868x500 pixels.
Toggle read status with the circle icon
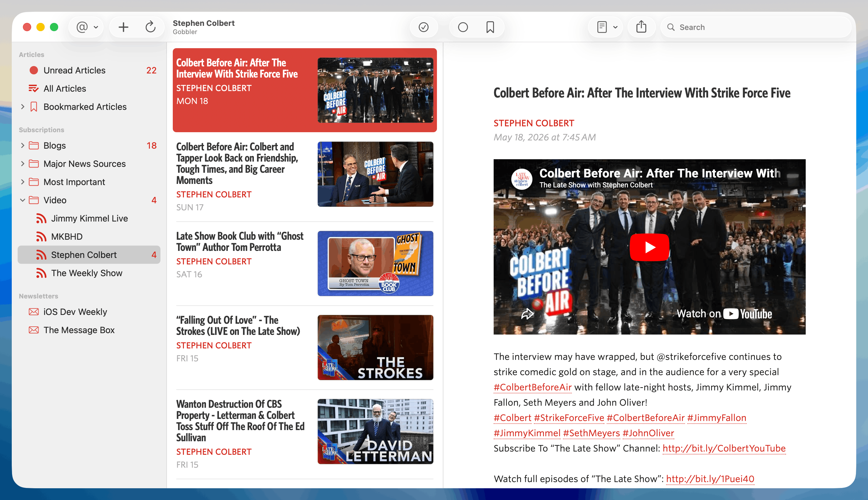(463, 27)
